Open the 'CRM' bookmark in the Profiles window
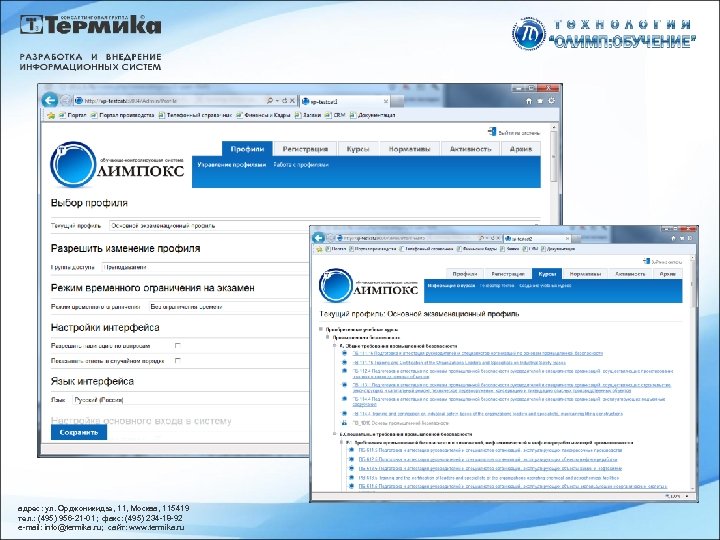Screen dimensions: 720x540 point(336,115)
